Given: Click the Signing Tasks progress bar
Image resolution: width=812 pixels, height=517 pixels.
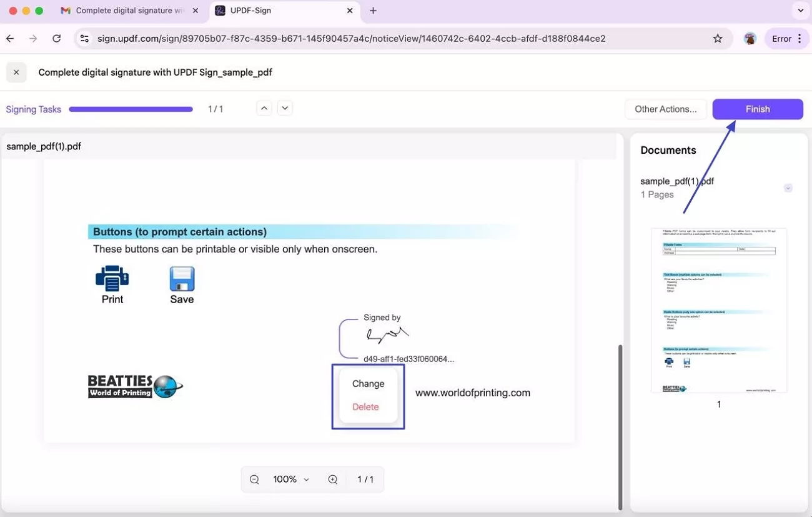Looking at the screenshot, I should pyautogui.click(x=131, y=109).
